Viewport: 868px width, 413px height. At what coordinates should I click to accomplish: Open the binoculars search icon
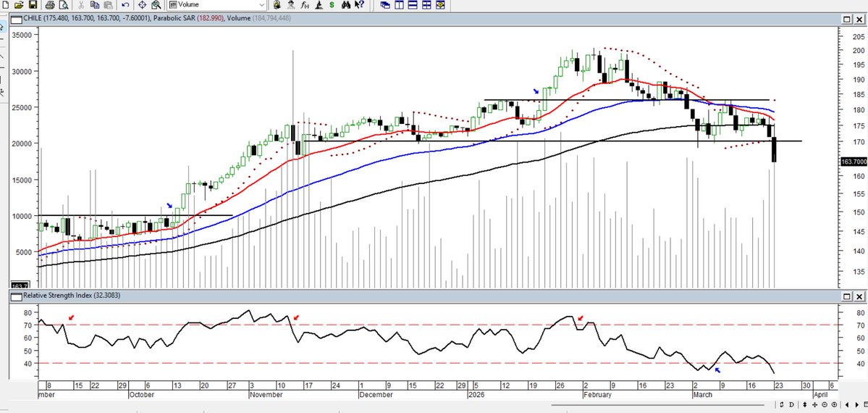click(346, 5)
